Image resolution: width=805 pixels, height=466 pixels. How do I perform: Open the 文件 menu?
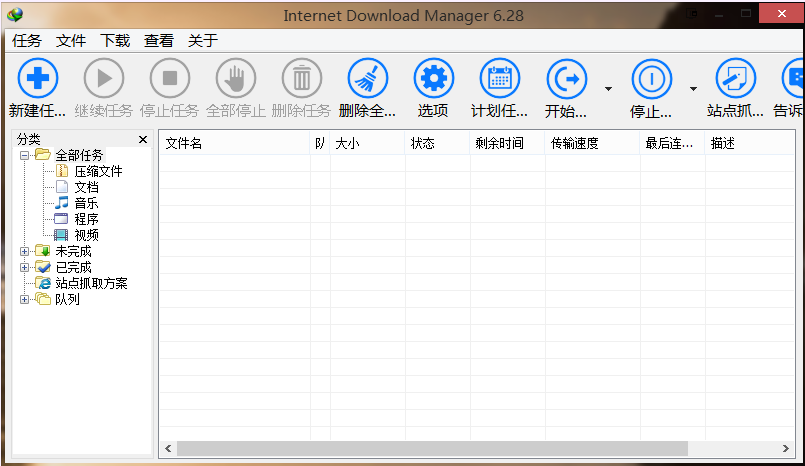pyautogui.click(x=71, y=41)
